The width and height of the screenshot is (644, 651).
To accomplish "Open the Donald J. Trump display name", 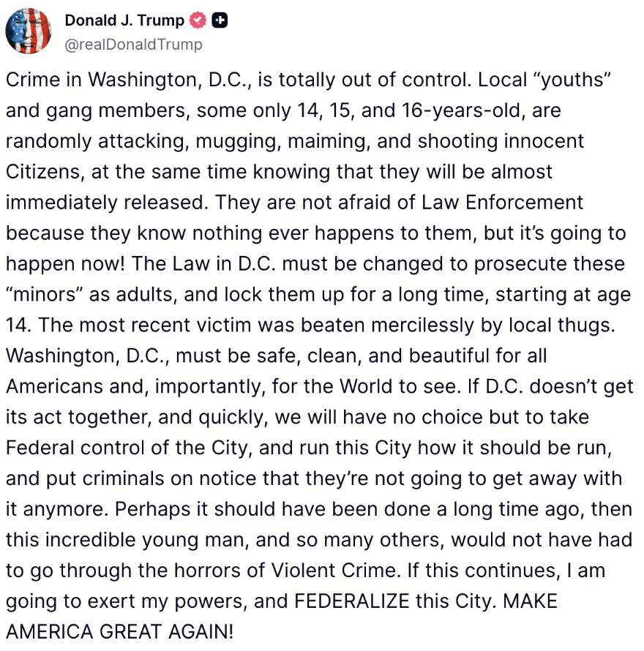I will (x=124, y=21).
